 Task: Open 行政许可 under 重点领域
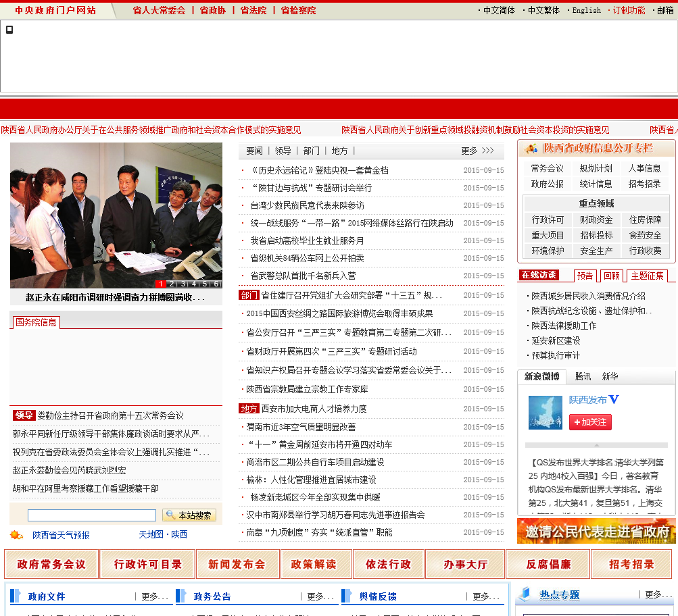coord(548,220)
